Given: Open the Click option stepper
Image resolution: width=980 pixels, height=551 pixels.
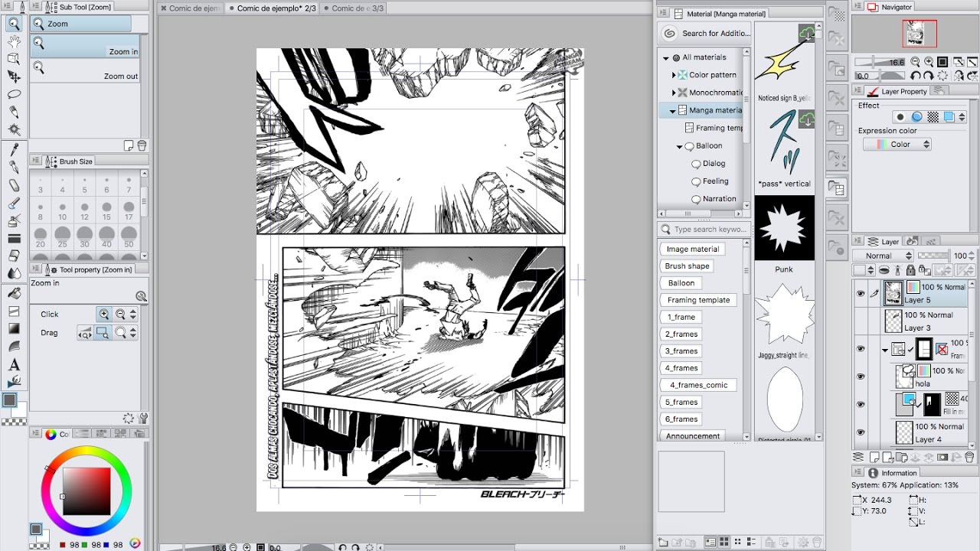Looking at the screenshot, I should click(x=133, y=315).
